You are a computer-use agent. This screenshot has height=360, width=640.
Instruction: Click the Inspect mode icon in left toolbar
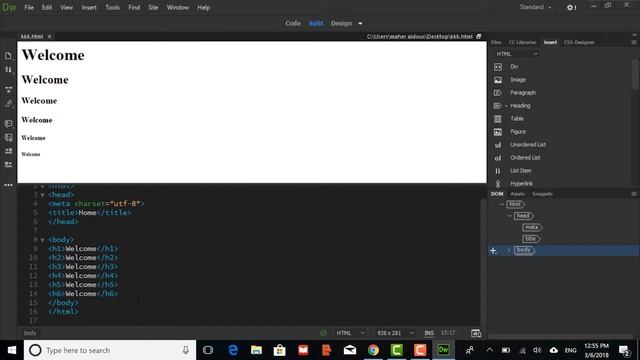coord(8,104)
